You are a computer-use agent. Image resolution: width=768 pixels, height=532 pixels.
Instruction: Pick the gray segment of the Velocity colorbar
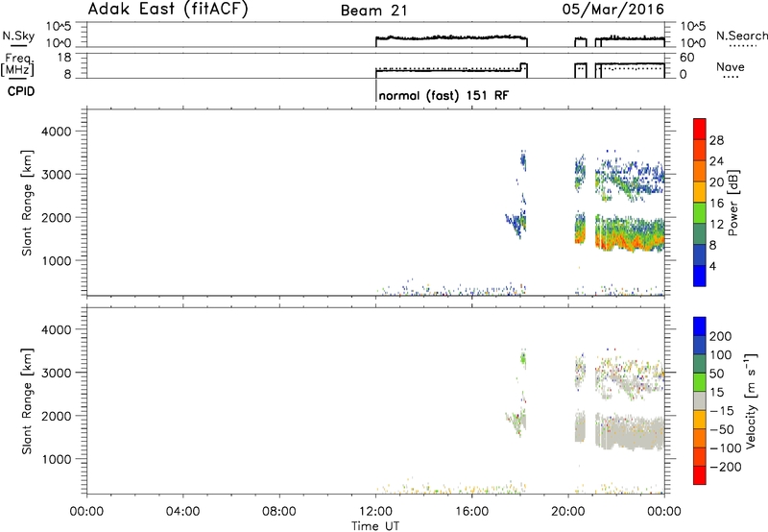tap(700, 400)
